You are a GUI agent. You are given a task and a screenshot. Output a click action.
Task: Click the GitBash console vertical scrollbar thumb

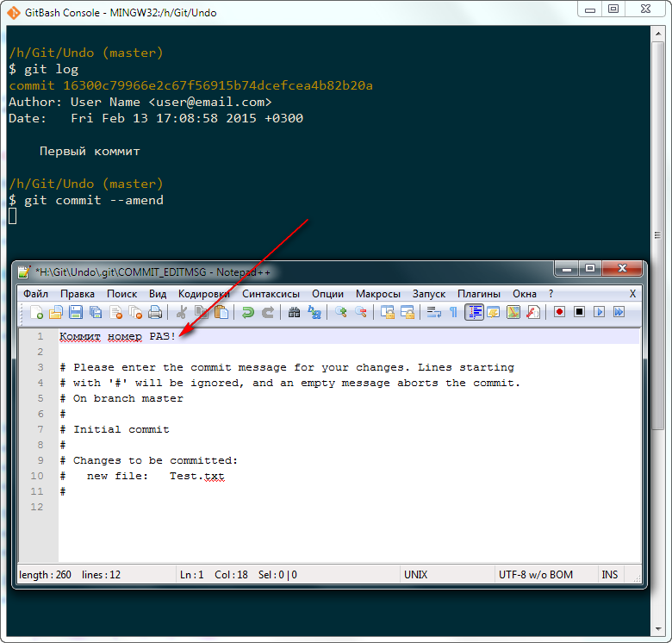pyautogui.click(x=658, y=235)
